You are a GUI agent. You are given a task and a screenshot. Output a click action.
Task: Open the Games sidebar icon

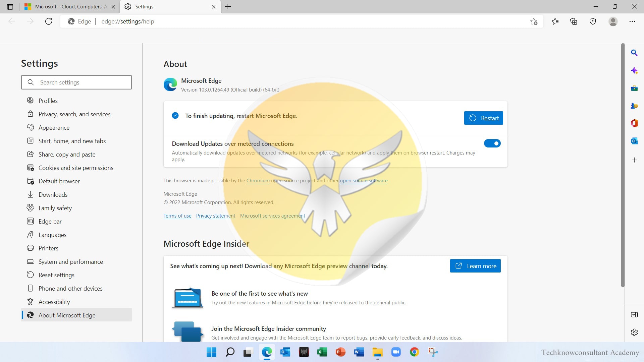pyautogui.click(x=634, y=106)
